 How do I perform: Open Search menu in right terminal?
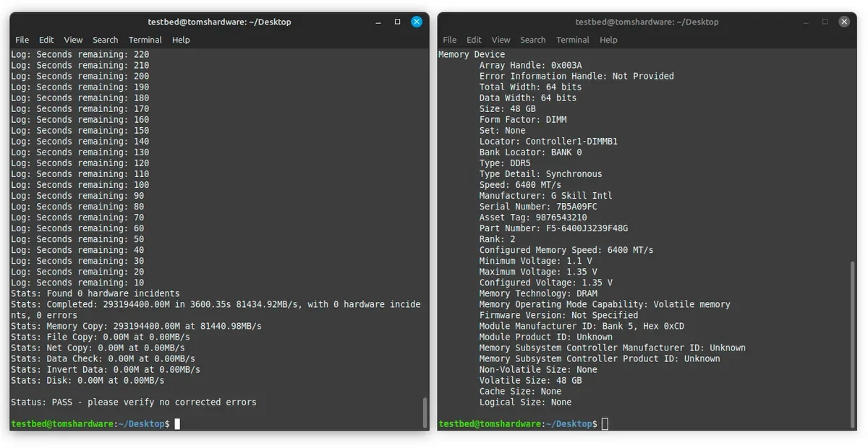tap(532, 40)
